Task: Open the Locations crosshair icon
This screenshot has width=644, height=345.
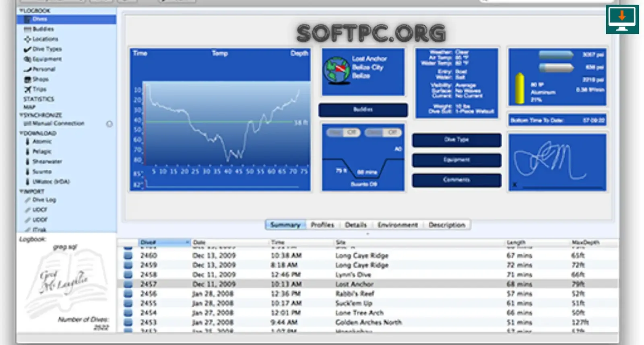Action: point(27,39)
